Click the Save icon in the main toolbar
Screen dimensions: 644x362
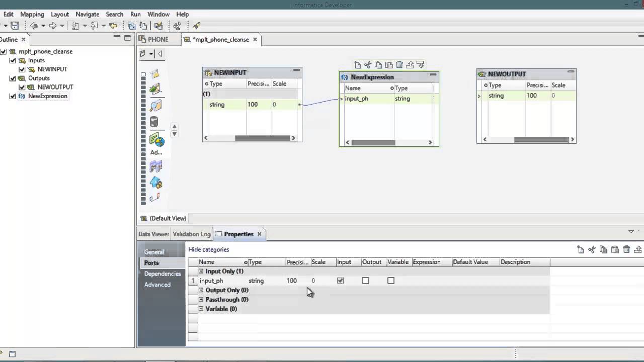point(15,26)
